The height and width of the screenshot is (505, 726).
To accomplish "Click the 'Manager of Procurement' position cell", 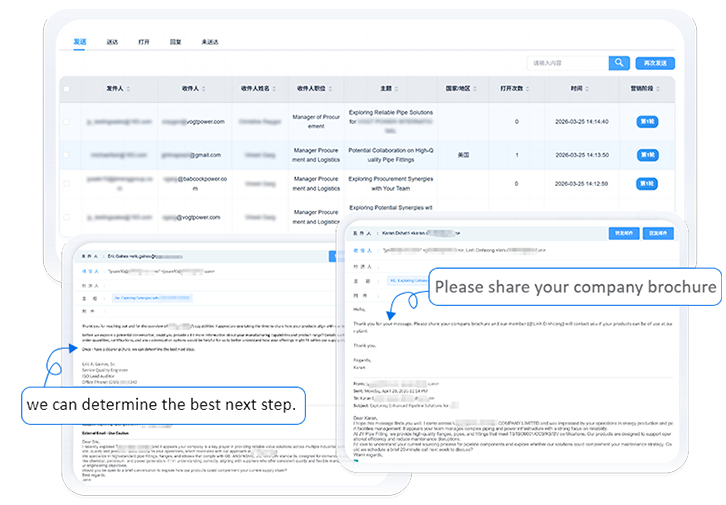I will pos(316,122).
